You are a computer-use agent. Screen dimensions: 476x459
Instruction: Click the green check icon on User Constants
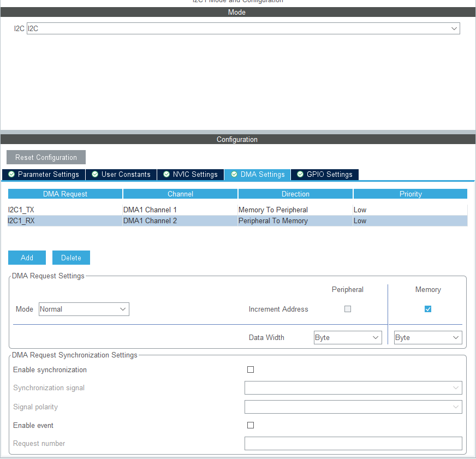pos(95,174)
